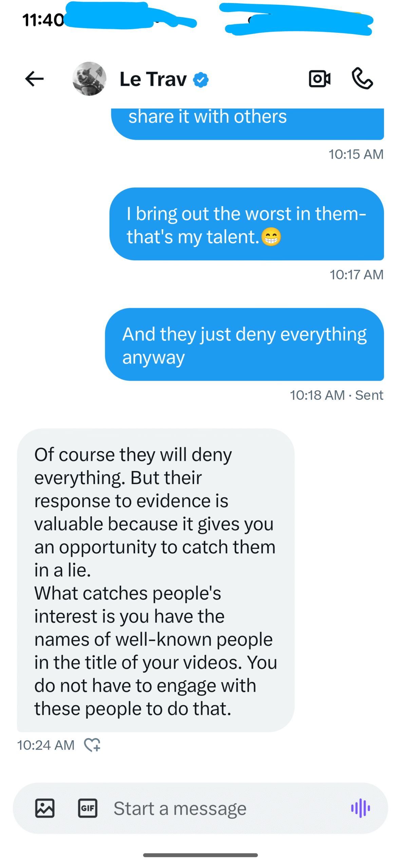Add a heart reaction to the reply

tap(92, 745)
